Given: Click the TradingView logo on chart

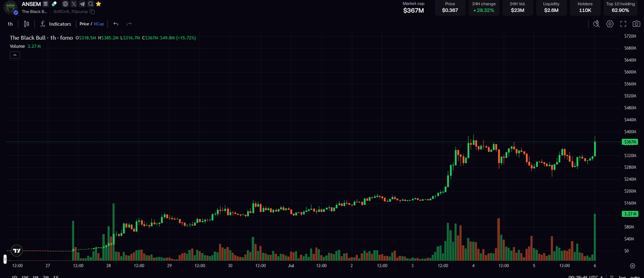Looking at the screenshot, I should (x=17, y=250).
